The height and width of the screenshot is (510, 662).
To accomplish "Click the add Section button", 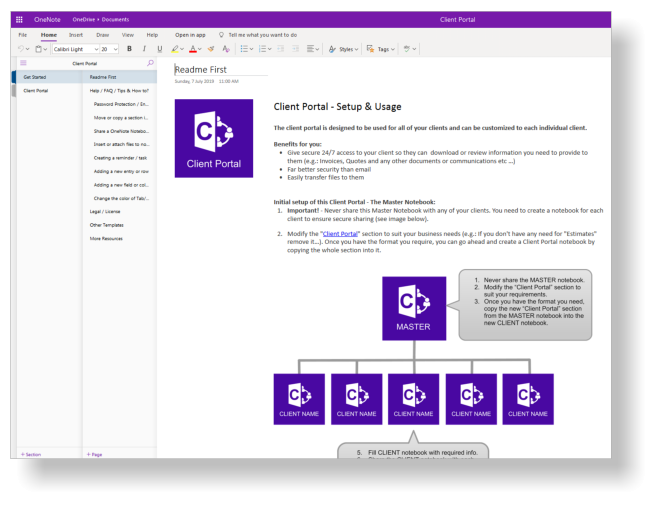I will tap(31, 455).
